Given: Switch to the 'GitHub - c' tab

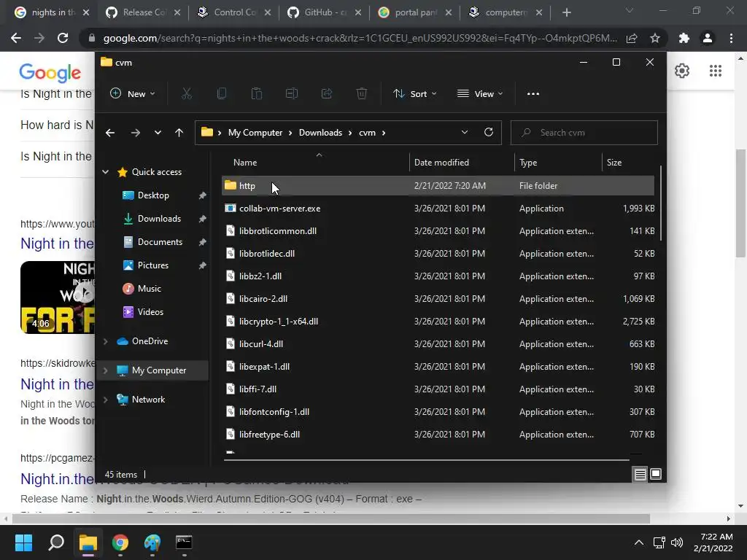Looking at the screenshot, I should [x=325, y=12].
